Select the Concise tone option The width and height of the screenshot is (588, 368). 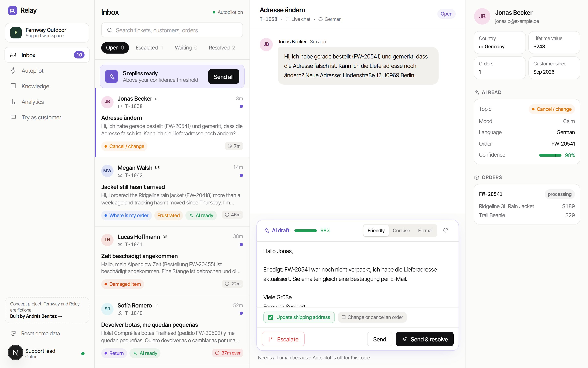401,230
